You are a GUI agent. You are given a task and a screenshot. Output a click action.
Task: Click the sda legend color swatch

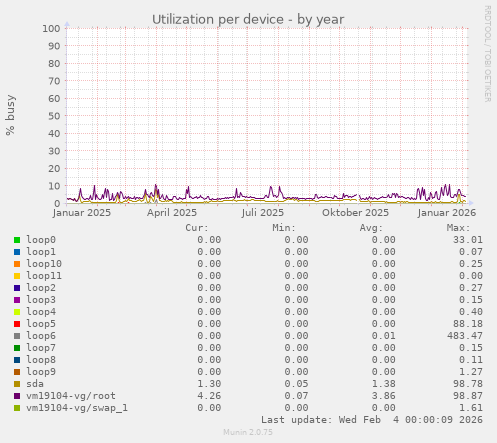[17, 384]
